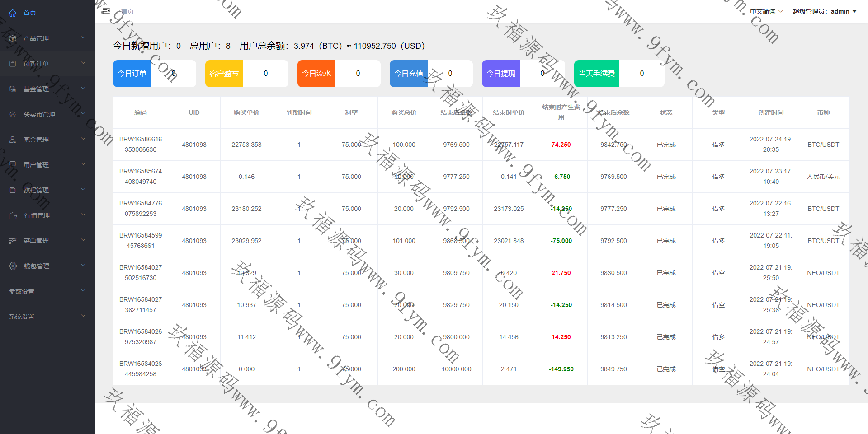Click the monitor icon beside 用户管理
The width and height of the screenshot is (868, 434).
pyautogui.click(x=13, y=165)
